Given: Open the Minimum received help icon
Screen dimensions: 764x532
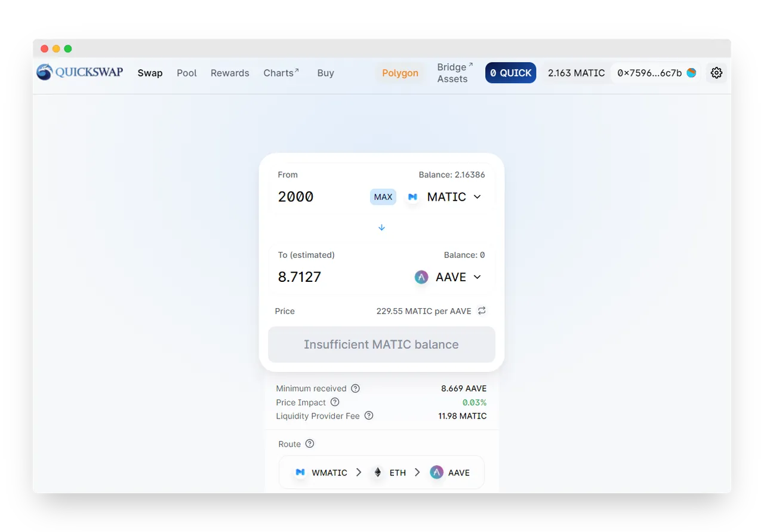Looking at the screenshot, I should tap(355, 388).
